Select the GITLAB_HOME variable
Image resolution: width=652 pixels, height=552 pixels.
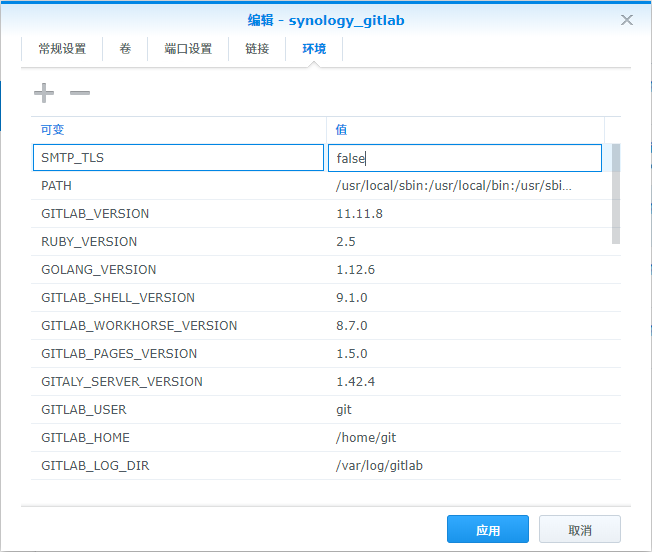[85, 438]
